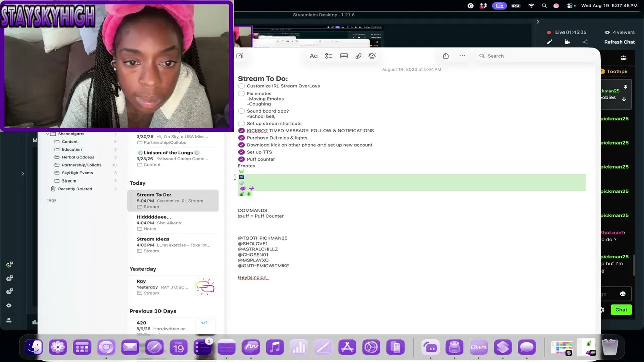Click the Streamlabs settings gear icon
The image size is (644, 362).
(9, 305)
